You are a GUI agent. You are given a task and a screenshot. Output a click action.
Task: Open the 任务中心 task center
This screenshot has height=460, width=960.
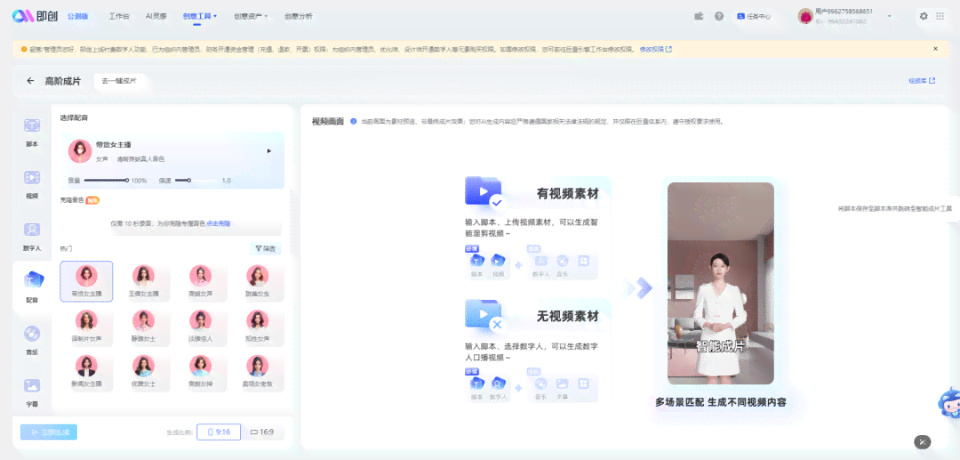[754, 17]
